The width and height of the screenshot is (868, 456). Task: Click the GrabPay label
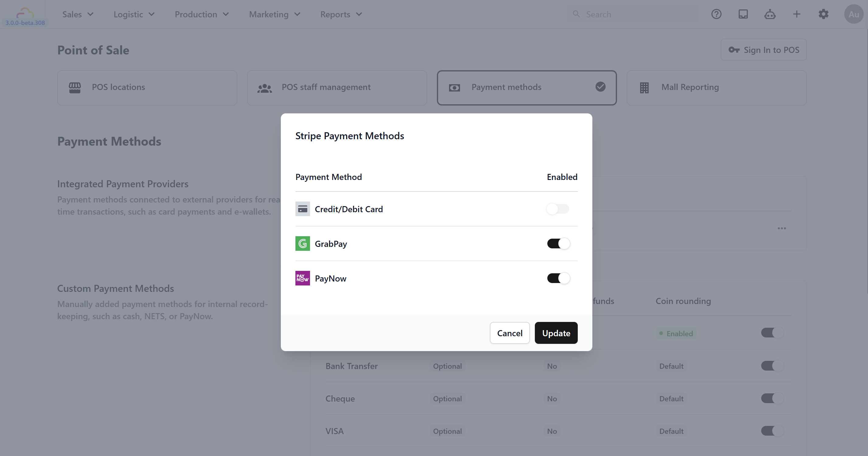click(331, 244)
